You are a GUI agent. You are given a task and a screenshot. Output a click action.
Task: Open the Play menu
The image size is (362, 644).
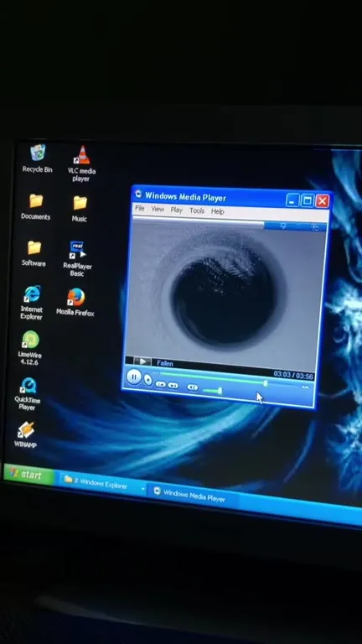coord(177,210)
